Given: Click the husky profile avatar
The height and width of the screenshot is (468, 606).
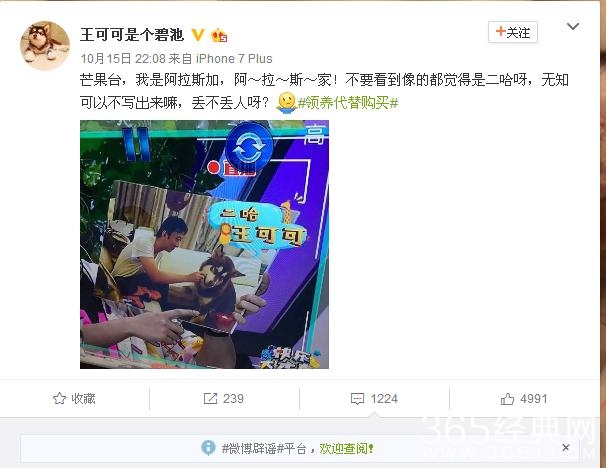Looking at the screenshot, I should tap(45, 46).
